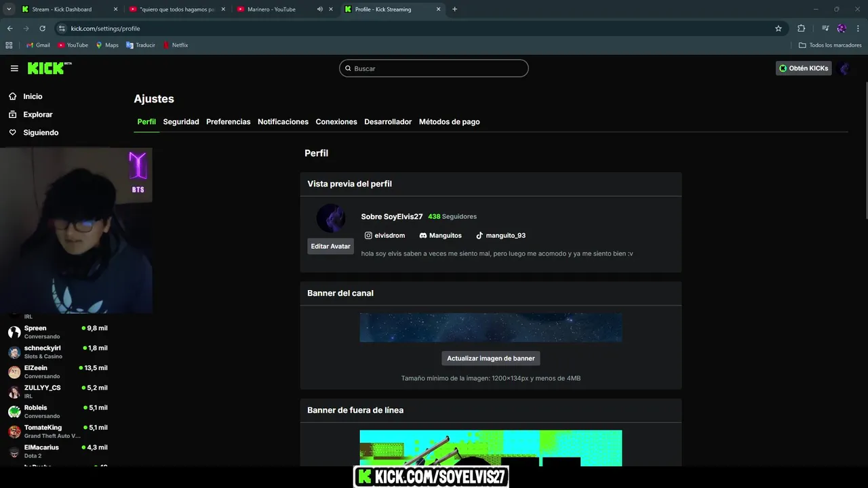Click the profile preview avatar image
Image resolution: width=868 pixels, height=488 pixels.
click(x=331, y=218)
